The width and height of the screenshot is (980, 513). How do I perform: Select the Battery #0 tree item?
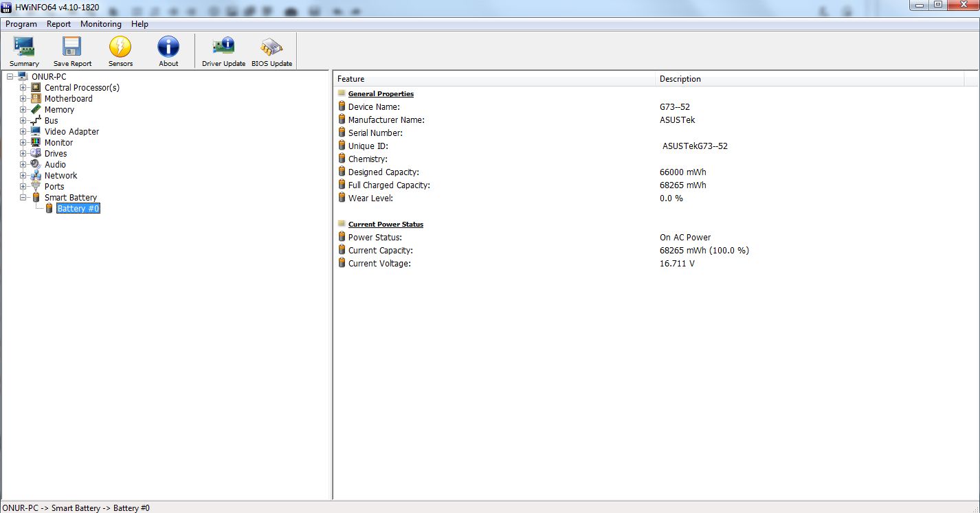(x=78, y=209)
